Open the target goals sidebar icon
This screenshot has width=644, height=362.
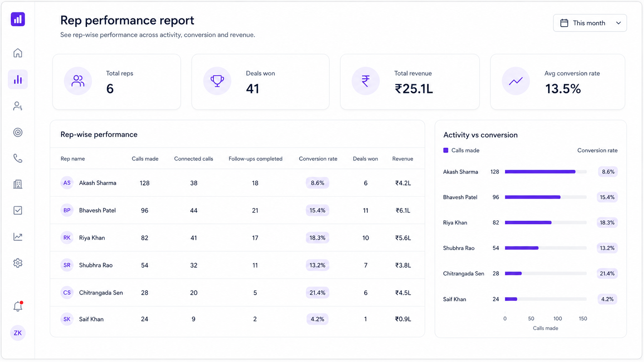tap(18, 132)
